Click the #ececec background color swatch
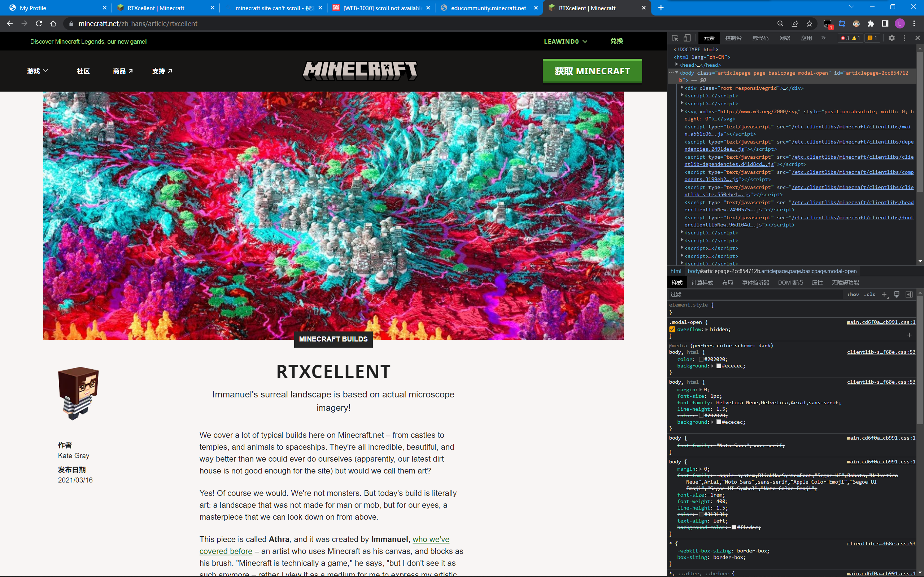924x577 pixels. (719, 366)
